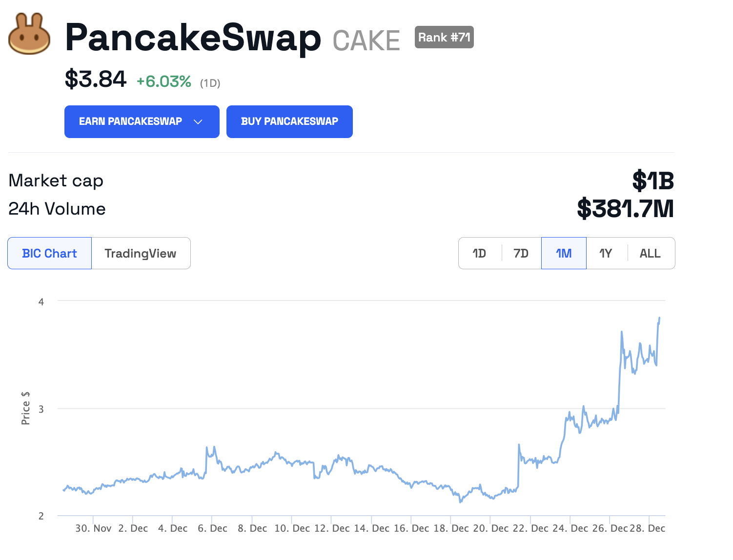Image resolution: width=733 pixels, height=560 pixels.
Task: Switch to the TradingView tab
Action: tap(140, 253)
